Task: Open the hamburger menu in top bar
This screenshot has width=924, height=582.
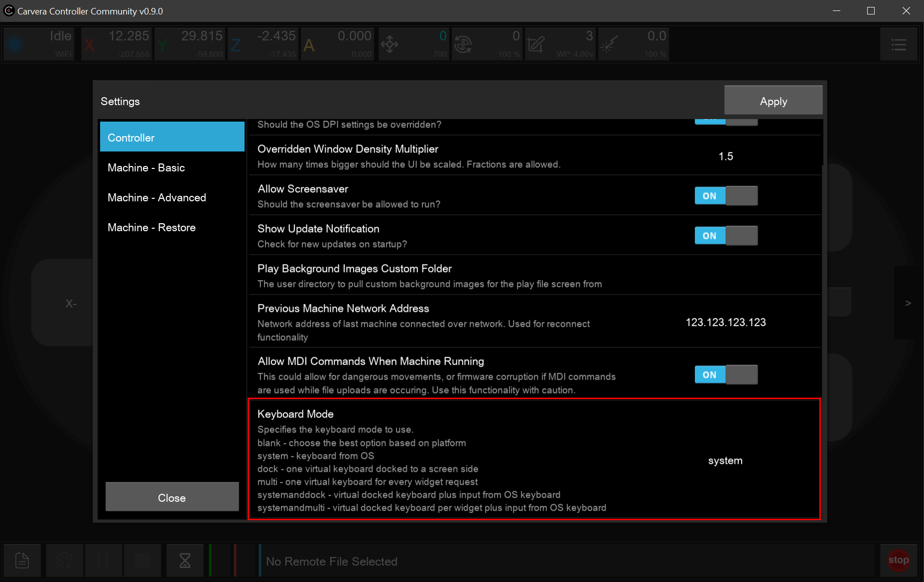Action: pyautogui.click(x=898, y=45)
